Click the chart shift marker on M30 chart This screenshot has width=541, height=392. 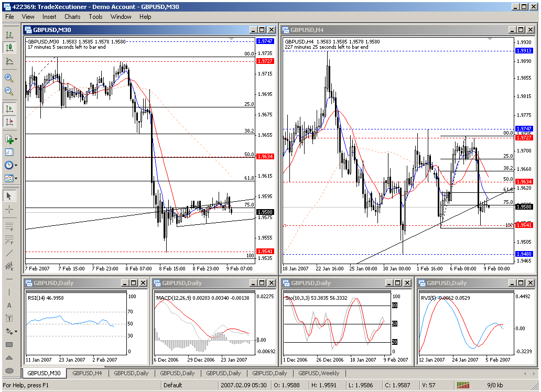(231, 39)
